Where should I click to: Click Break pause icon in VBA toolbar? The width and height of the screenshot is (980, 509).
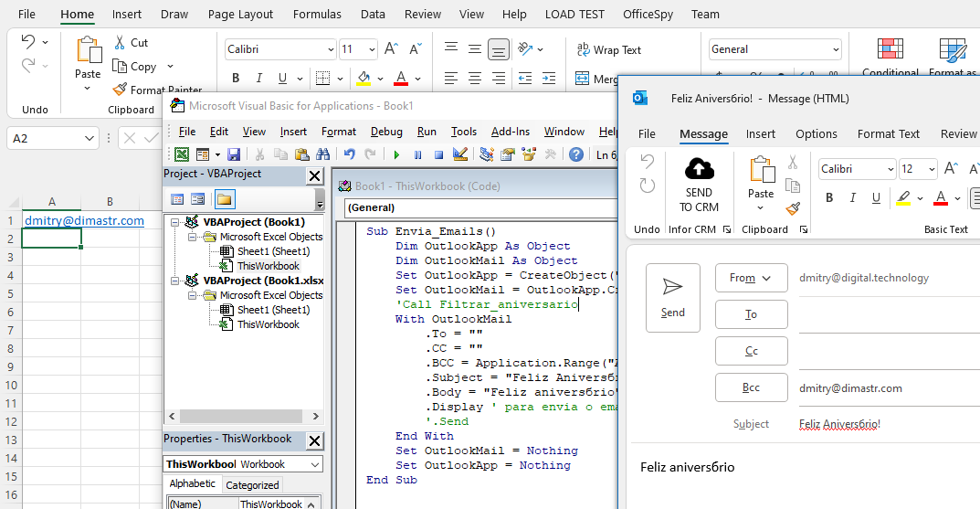(x=417, y=154)
